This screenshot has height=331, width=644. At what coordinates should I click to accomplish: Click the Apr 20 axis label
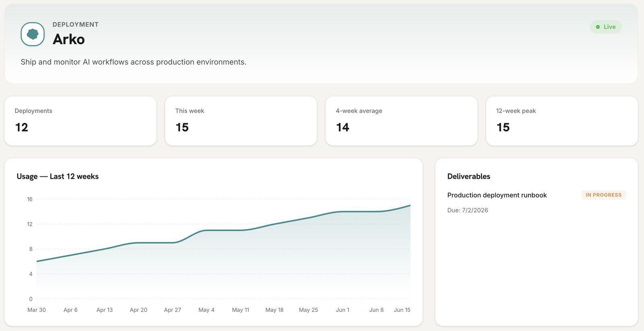[138, 310]
